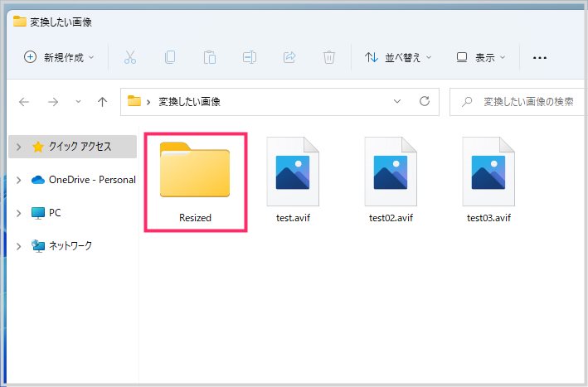588x387 pixels.
Task: Click the Rename icon in toolbar
Action: (250, 57)
